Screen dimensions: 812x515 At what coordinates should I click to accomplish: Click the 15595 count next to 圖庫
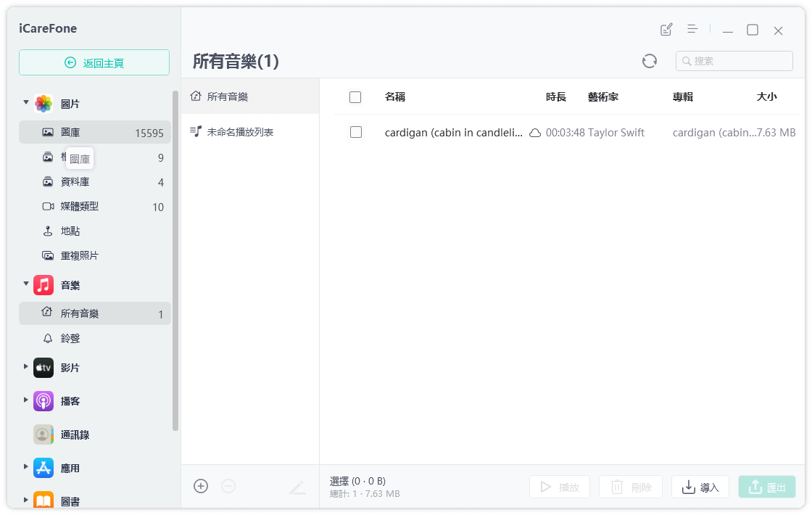pos(149,133)
